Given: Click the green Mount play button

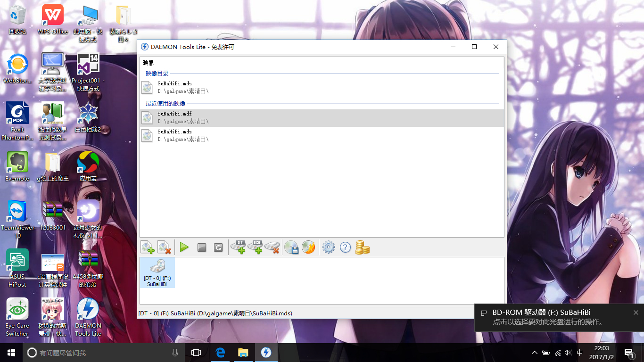Looking at the screenshot, I should tap(184, 247).
